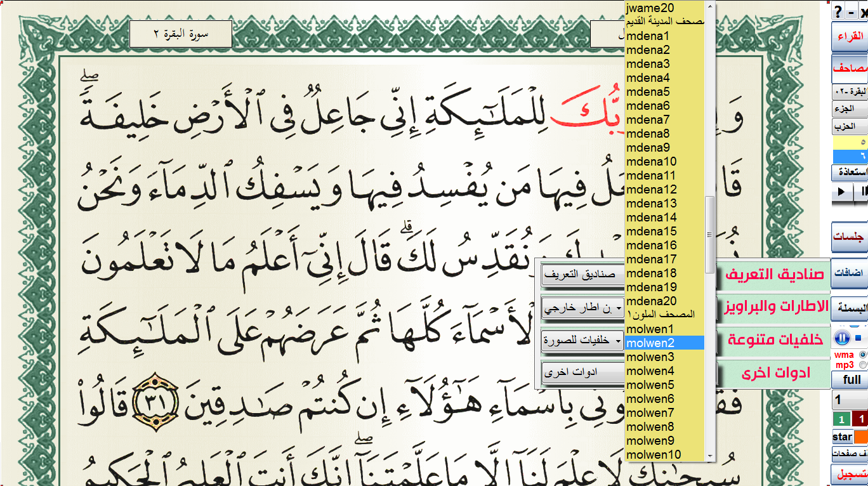Click the القراء reciters button
The height and width of the screenshot is (486, 868).
pyautogui.click(x=851, y=37)
